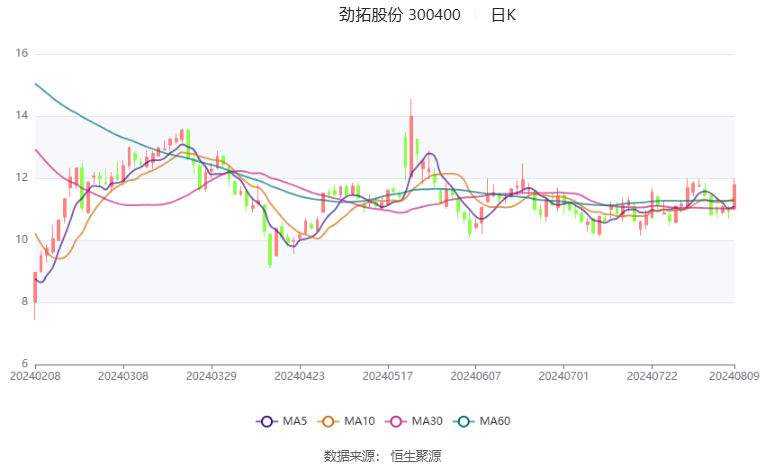Click the 20240809 date axis label
The image size is (765, 465).
point(735,376)
